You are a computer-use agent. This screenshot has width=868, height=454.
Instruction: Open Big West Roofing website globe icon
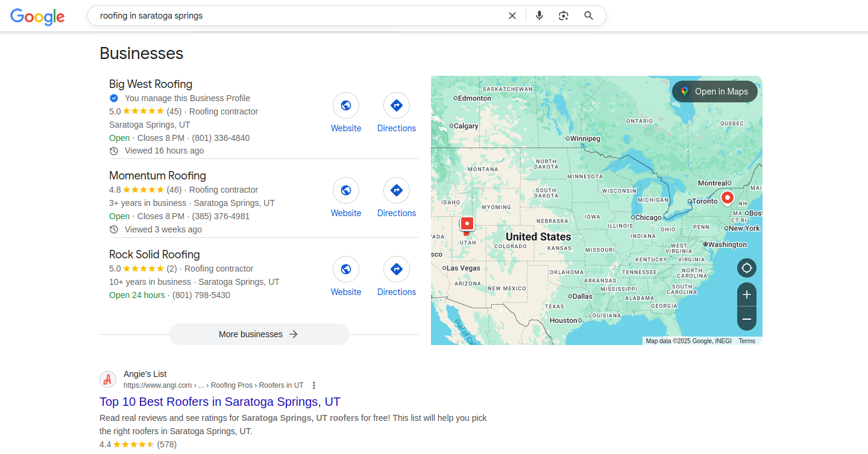346,105
